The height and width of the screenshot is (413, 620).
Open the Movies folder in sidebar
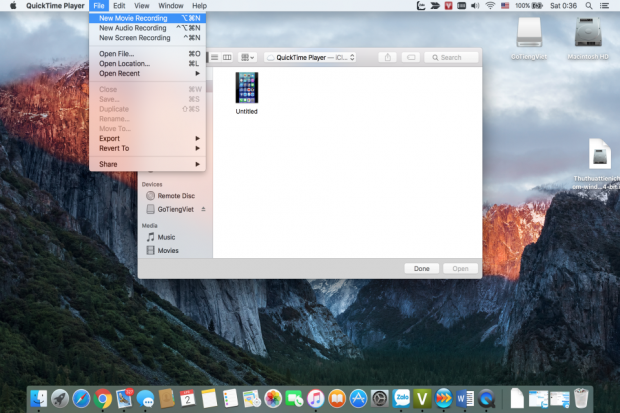click(167, 250)
